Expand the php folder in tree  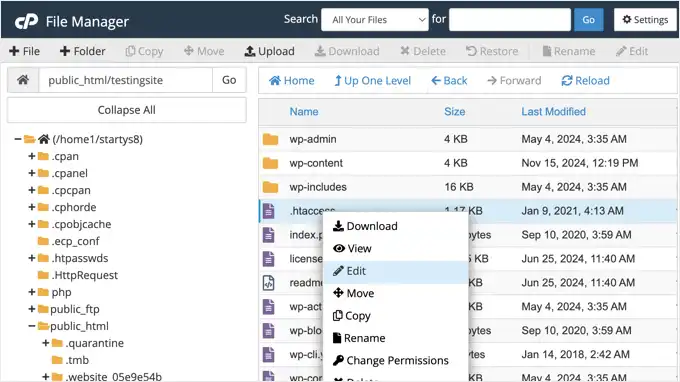(x=32, y=292)
